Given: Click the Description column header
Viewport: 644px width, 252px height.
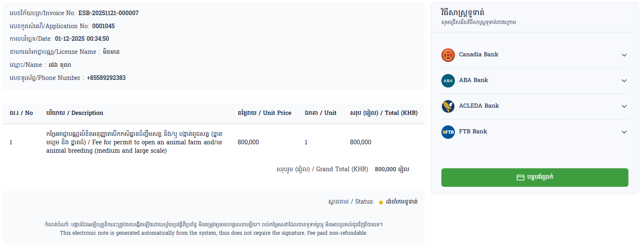Looking at the screenshot, I should (x=75, y=113).
